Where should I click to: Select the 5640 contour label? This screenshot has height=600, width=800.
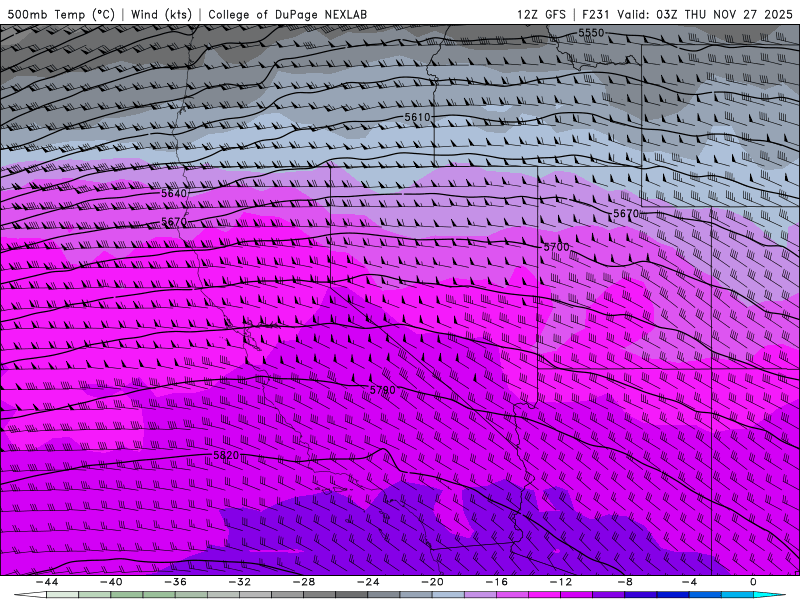(174, 193)
